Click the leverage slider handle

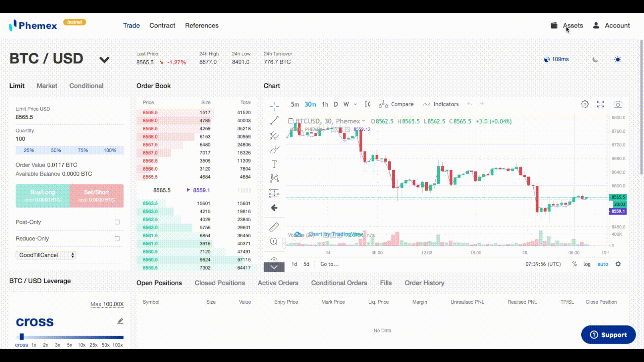click(22, 337)
